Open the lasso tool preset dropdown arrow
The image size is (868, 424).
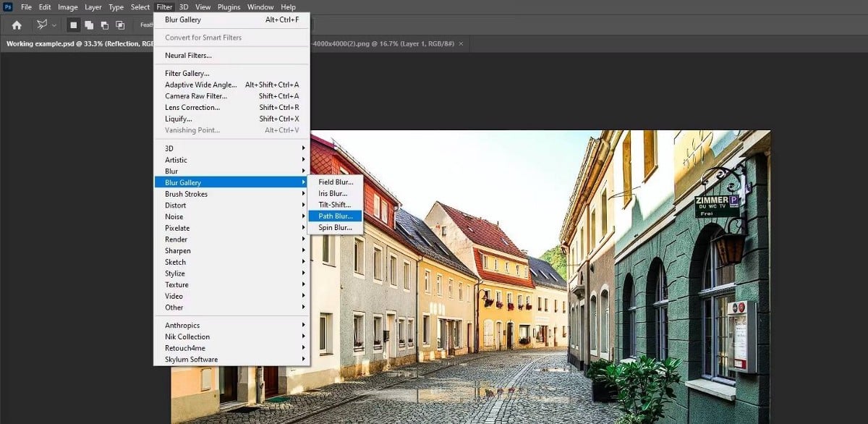pyautogui.click(x=54, y=24)
